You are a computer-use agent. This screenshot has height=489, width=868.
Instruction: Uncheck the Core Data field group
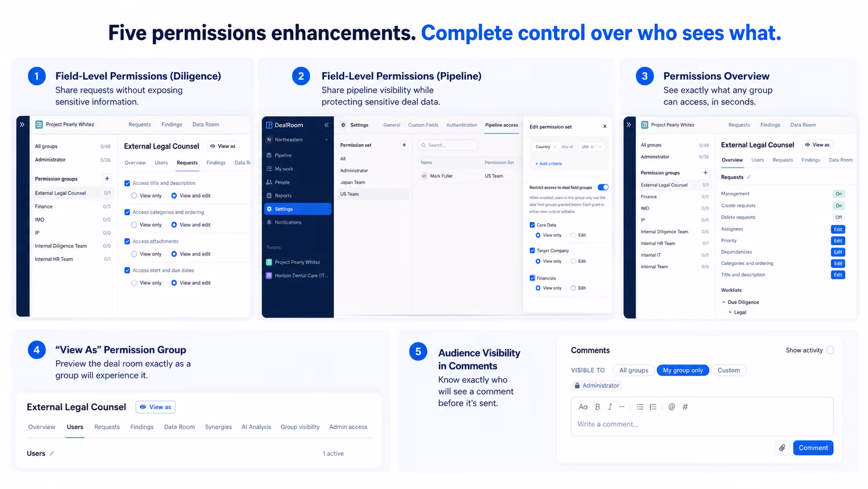[x=532, y=225]
